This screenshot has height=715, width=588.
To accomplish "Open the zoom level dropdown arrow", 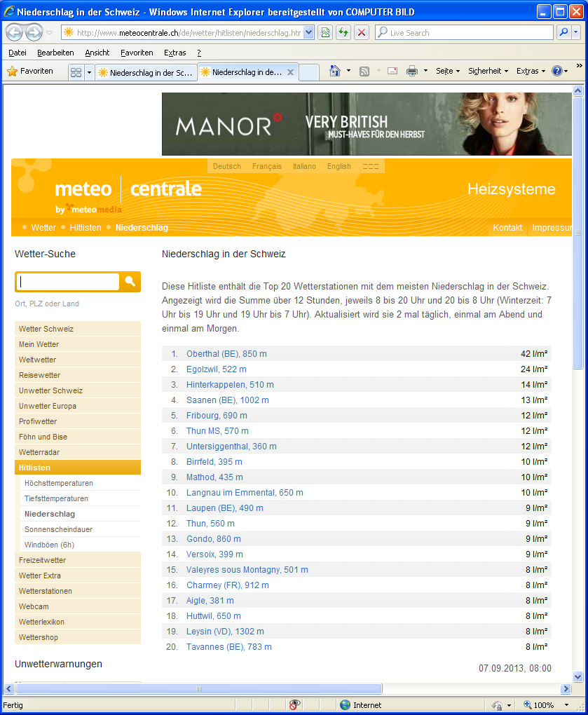I will pyautogui.click(x=566, y=705).
